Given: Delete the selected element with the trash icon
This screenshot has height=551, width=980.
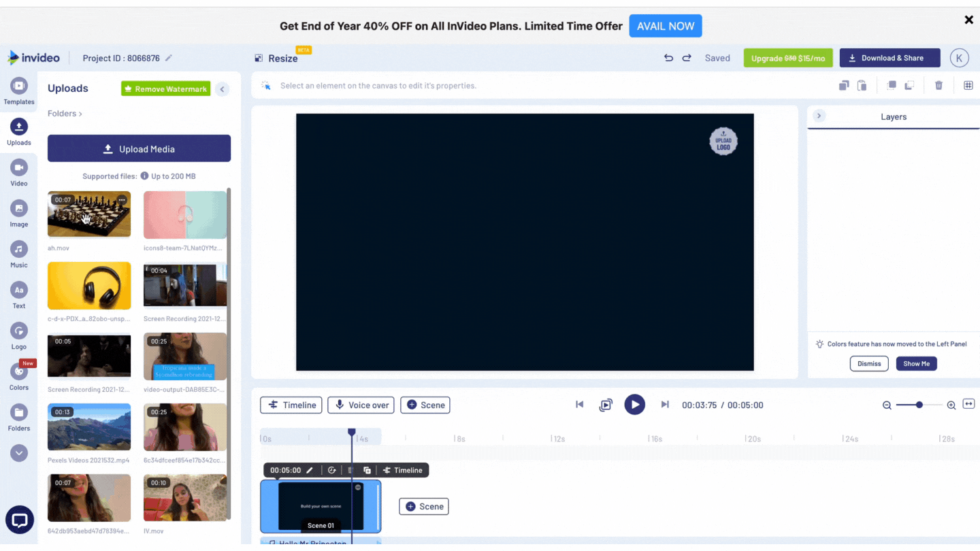Looking at the screenshot, I should pos(939,86).
